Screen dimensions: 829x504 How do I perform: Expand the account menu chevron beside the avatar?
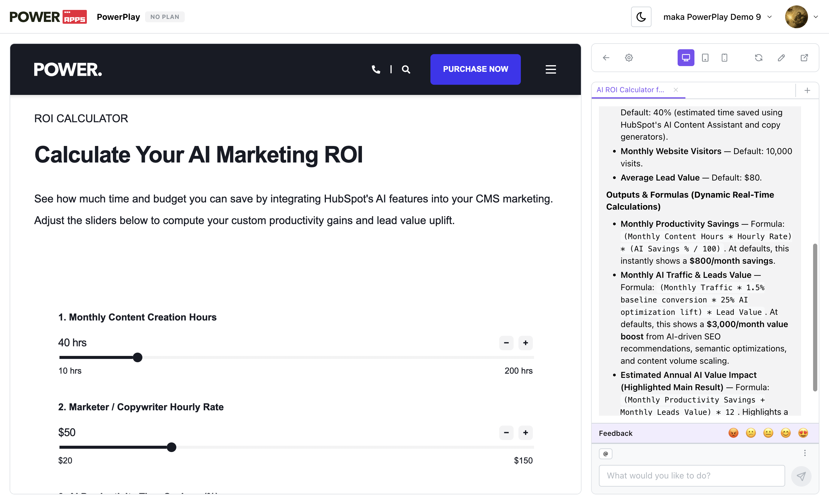click(x=815, y=17)
